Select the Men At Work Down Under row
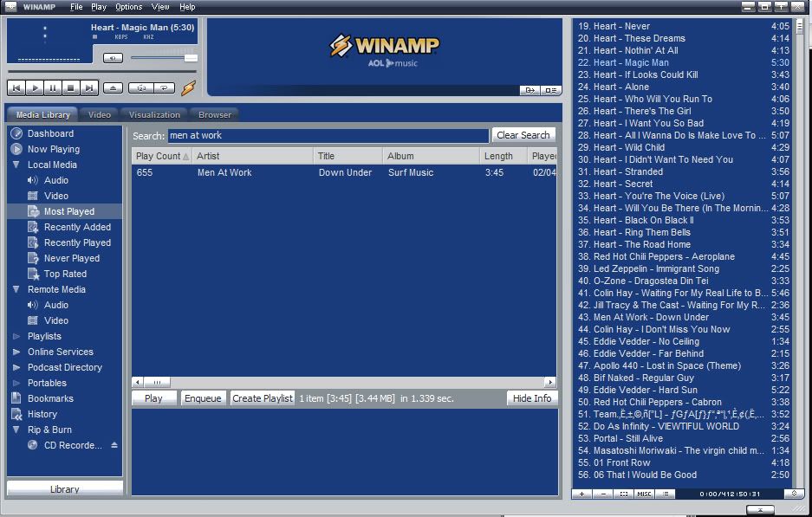Screen dimensions: 812x517 tap(344, 173)
